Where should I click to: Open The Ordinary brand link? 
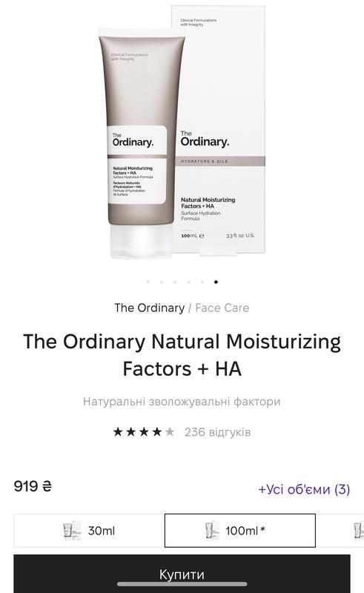click(150, 308)
